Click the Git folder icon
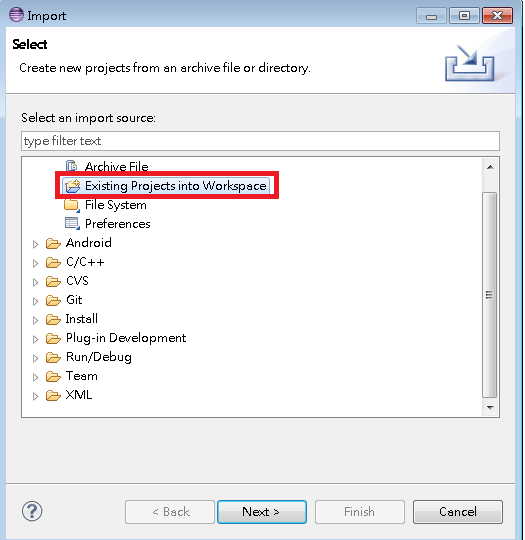This screenshot has height=540, width=525. click(53, 300)
